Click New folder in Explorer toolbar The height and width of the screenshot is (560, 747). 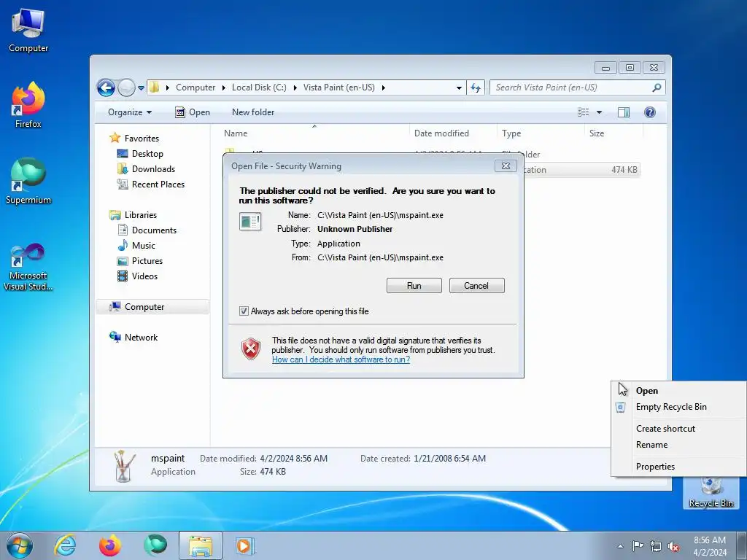pyautogui.click(x=253, y=112)
